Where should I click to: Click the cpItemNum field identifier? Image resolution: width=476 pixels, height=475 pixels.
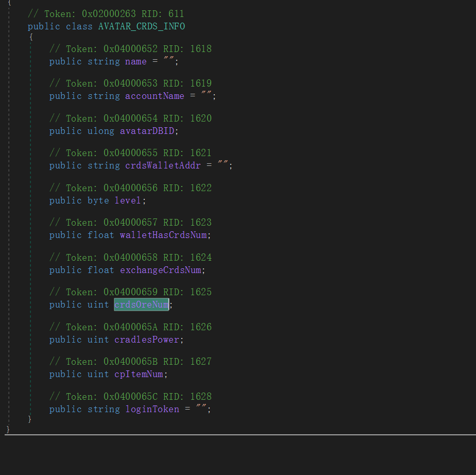139,374
